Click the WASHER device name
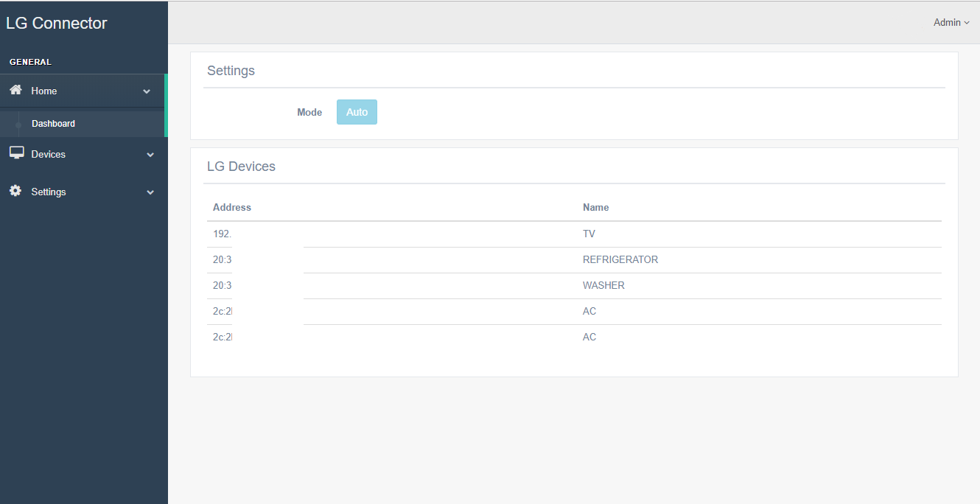The height and width of the screenshot is (504, 980). tap(603, 285)
